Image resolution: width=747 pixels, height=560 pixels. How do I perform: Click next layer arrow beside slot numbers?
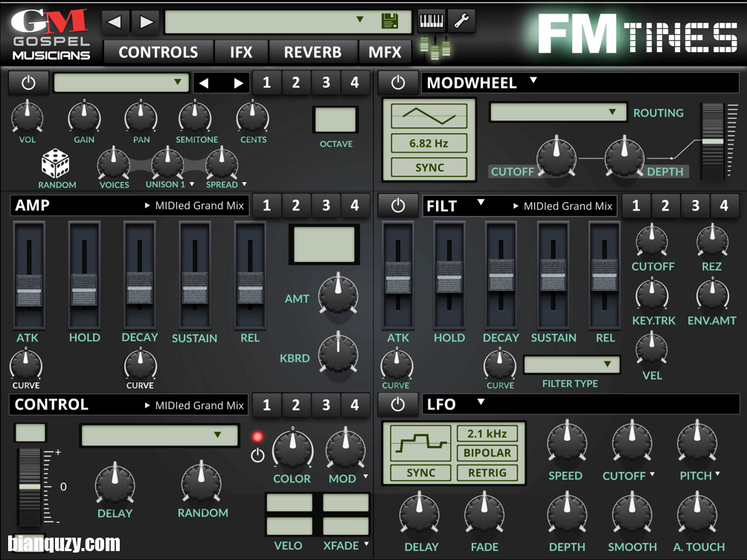238,83
